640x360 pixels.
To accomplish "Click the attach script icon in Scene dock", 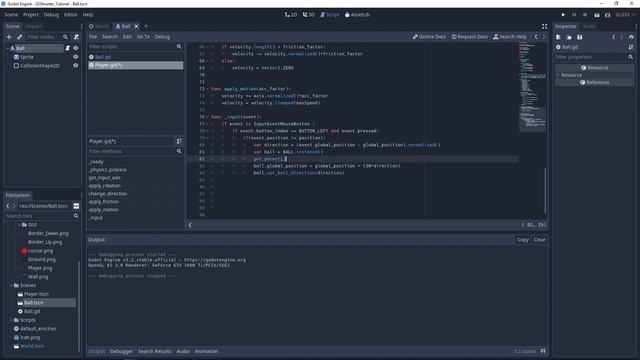I will 76,37.
